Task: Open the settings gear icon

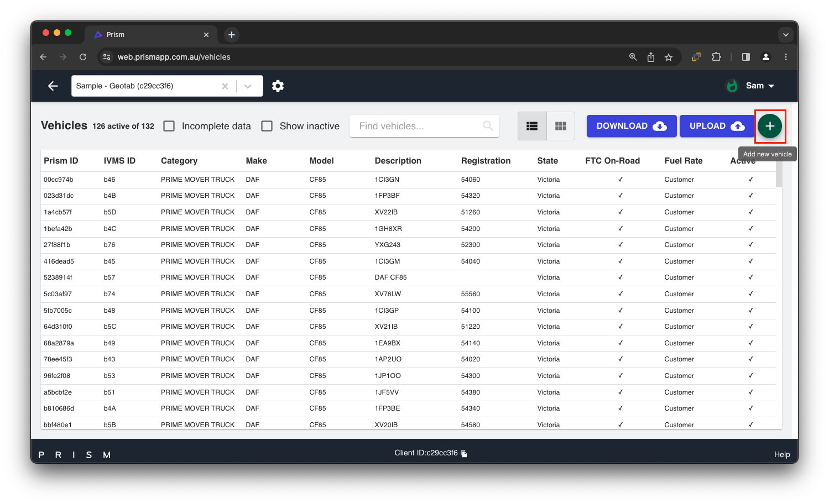Action: point(278,86)
